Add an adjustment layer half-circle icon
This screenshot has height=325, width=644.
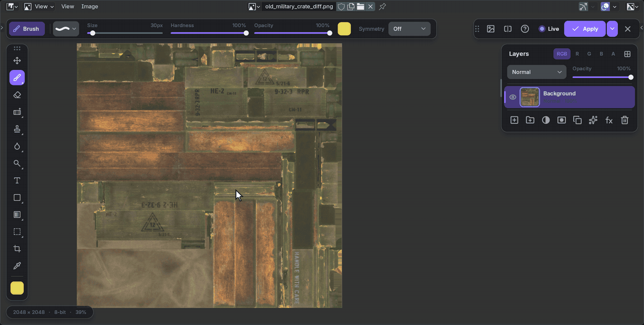click(546, 120)
